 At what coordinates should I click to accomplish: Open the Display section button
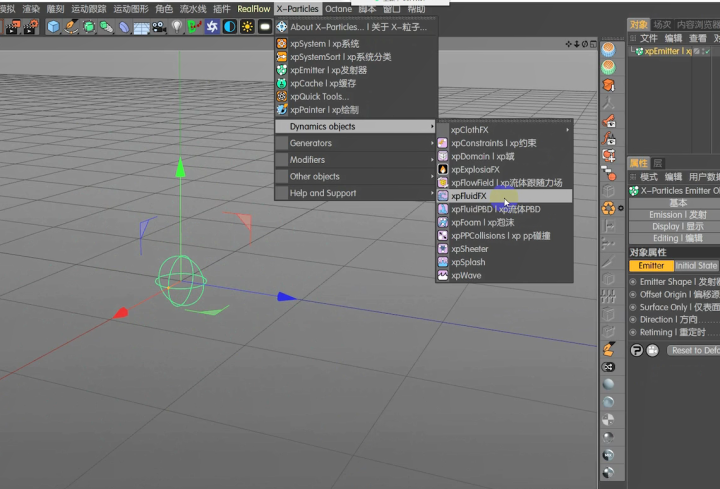[675, 226]
